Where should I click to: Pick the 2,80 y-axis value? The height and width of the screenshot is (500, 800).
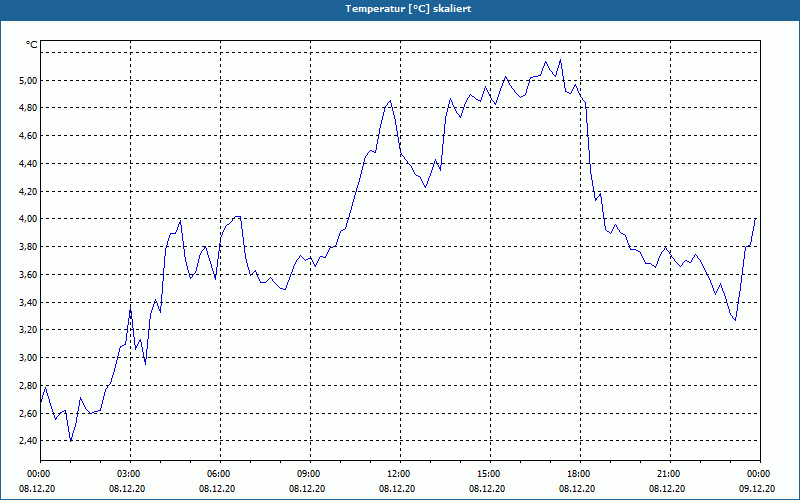(29, 386)
